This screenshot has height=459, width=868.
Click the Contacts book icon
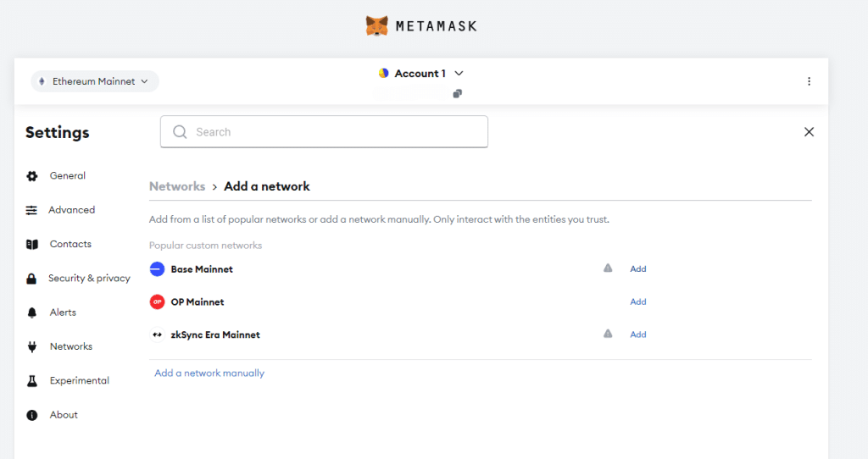pyautogui.click(x=32, y=245)
